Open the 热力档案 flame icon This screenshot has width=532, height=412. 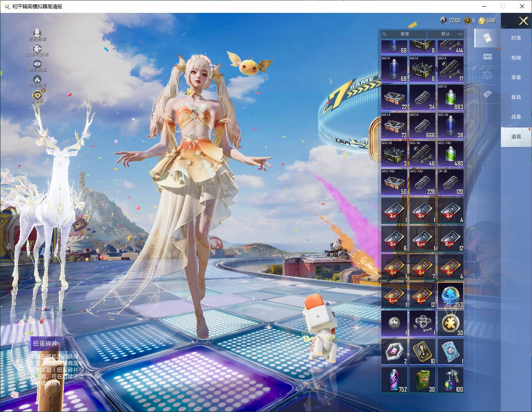pos(37,81)
